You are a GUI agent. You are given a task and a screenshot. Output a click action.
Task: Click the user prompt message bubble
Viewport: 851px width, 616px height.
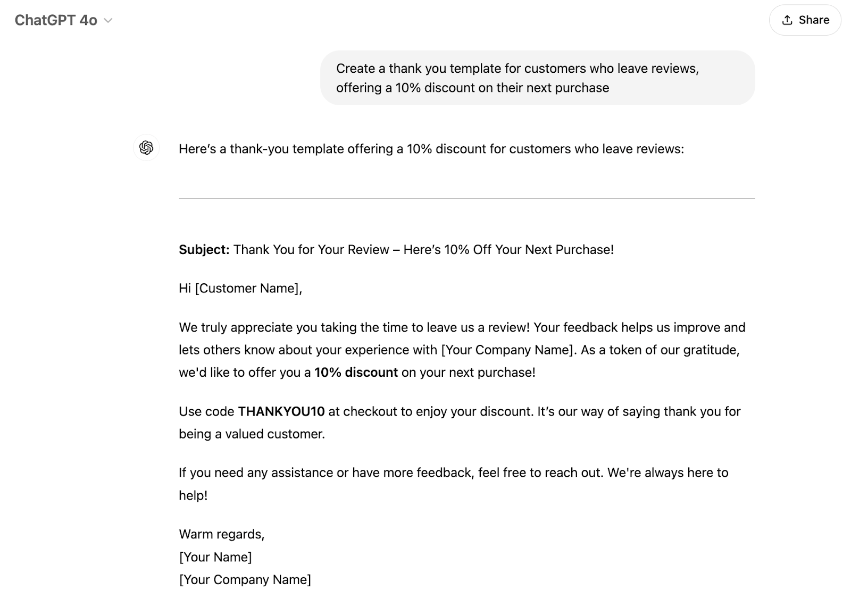(x=537, y=78)
